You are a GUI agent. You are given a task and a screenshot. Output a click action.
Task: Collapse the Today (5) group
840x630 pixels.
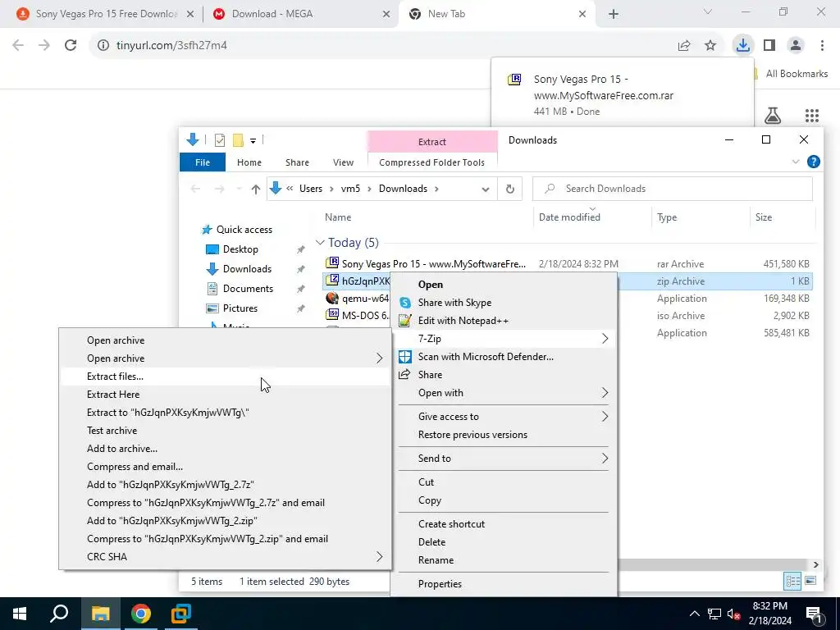coord(320,243)
